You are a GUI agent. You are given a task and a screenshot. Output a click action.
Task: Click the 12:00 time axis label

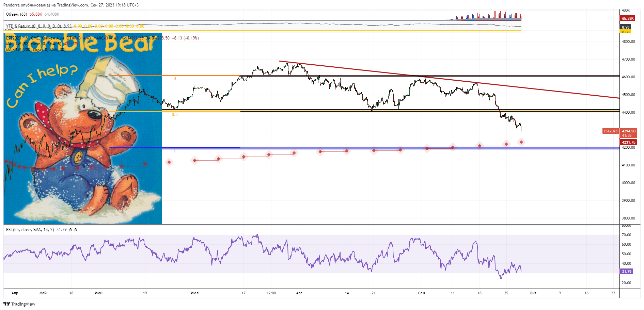pyautogui.click(x=271, y=293)
